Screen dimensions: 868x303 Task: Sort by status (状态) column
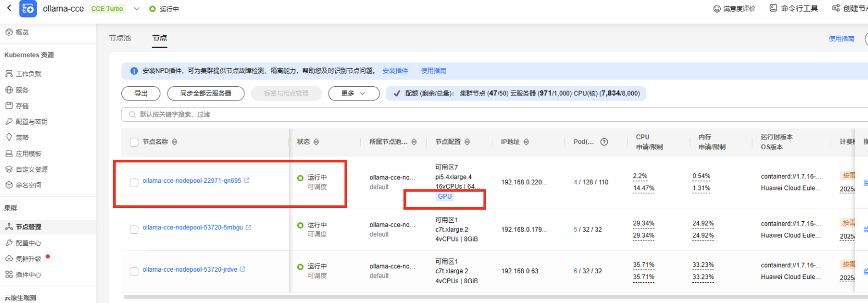(316, 142)
